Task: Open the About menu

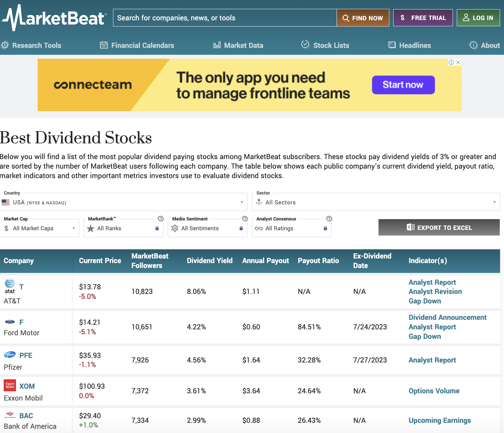Action: 485,45
